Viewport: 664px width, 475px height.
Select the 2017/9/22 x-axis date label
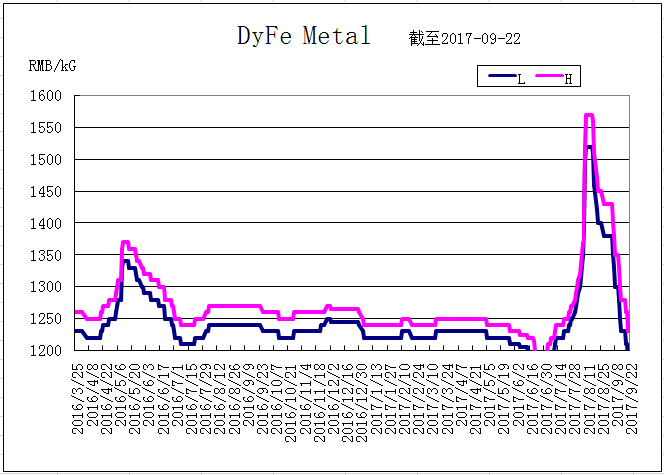click(631, 399)
